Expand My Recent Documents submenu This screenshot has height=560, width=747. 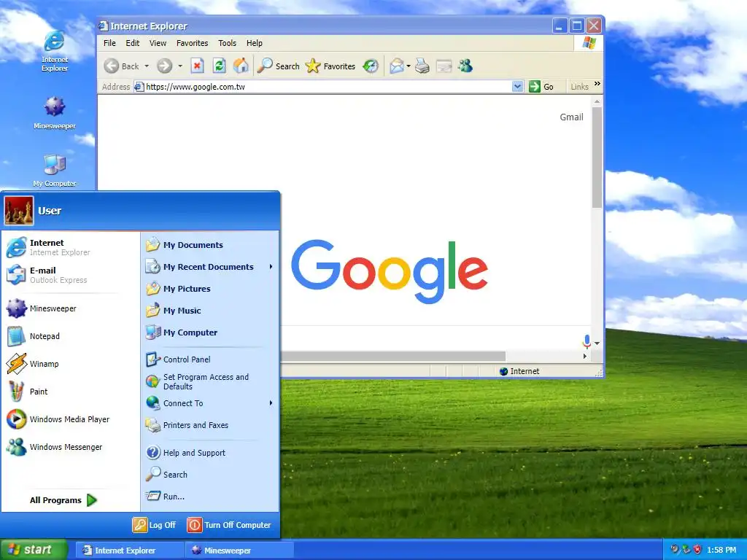point(209,267)
